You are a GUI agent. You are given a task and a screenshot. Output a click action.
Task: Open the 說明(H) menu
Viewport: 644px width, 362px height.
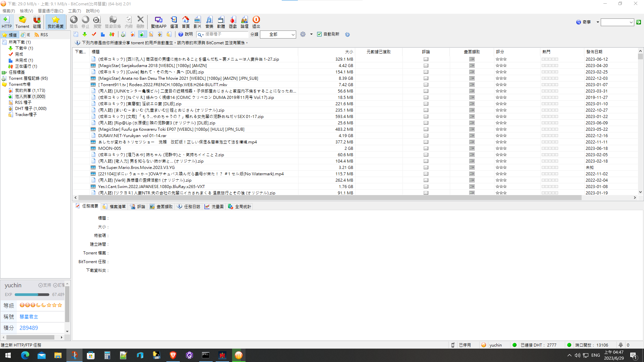pos(93,11)
